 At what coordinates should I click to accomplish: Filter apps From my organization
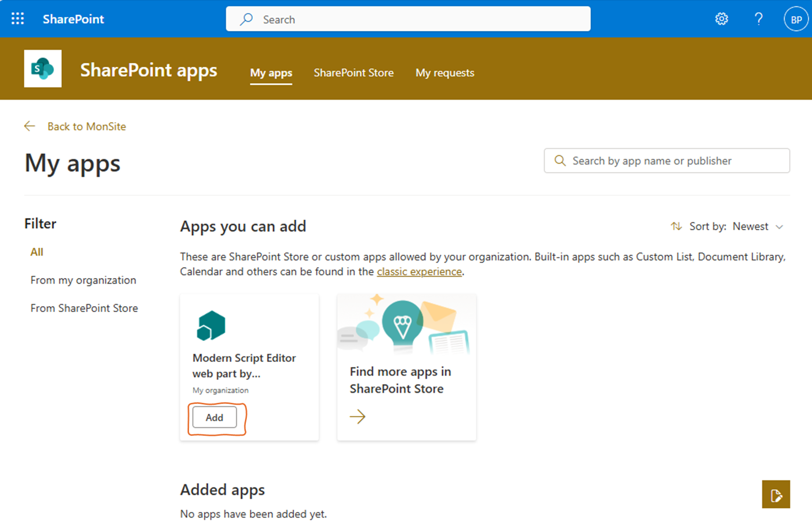pyautogui.click(x=83, y=280)
